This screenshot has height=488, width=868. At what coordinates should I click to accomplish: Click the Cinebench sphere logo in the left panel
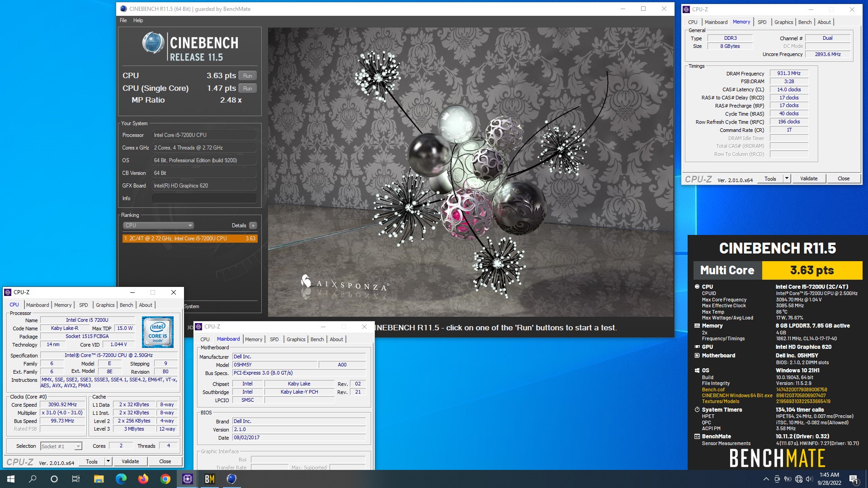point(153,43)
